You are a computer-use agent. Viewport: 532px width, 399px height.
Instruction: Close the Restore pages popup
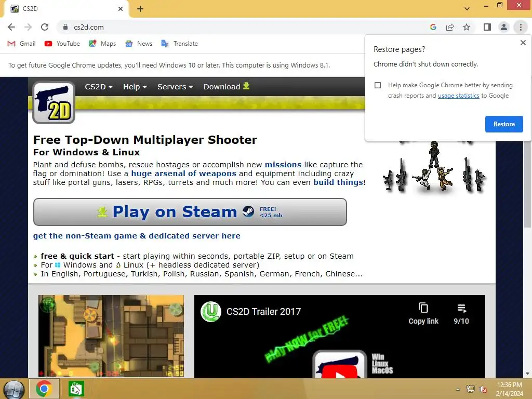[x=523, y=43]
